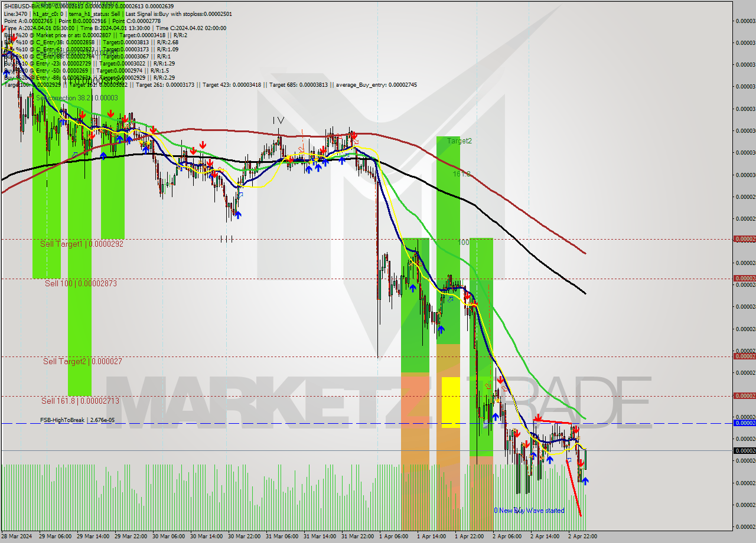Select the '31 Mar 22:00' time label

(x=357, y=537)
